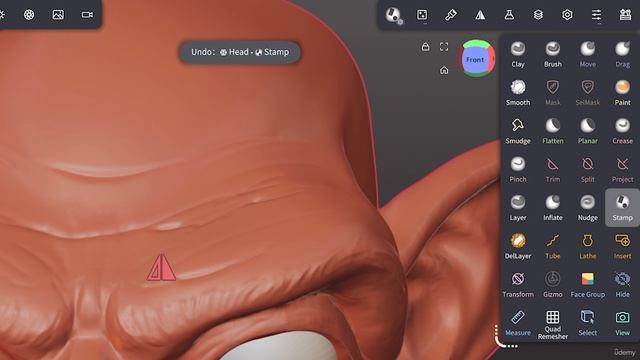Select the Project tool
Image resolution: width=640 pixels, height=360 pixels.
coord(622,169)
